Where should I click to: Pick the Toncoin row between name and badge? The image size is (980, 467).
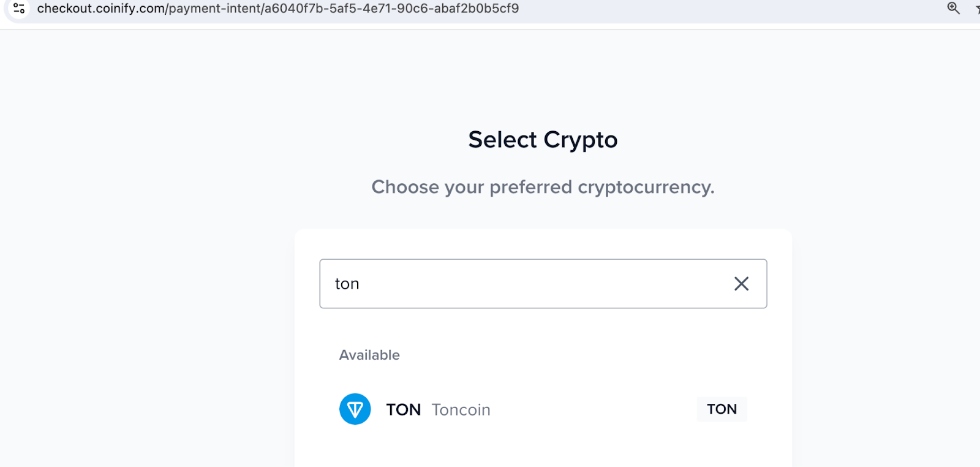593,409
